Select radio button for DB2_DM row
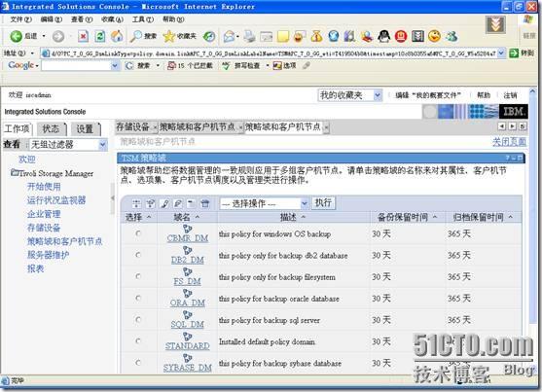Viewport: 542px width, 392px height. pyautogui.click(x=138, y=255)
